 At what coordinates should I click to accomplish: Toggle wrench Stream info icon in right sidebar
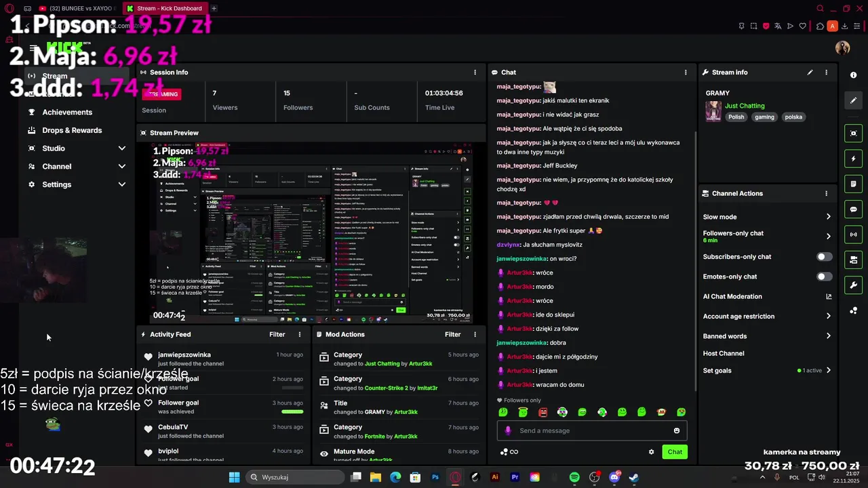tap(854, 285)
